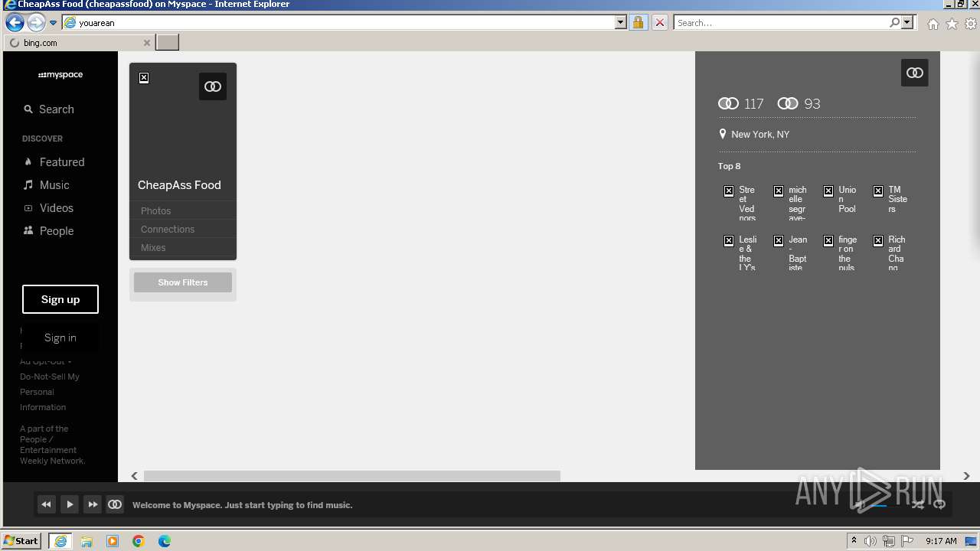Open Richard Chang in Top 8

[x=890, y=253]
